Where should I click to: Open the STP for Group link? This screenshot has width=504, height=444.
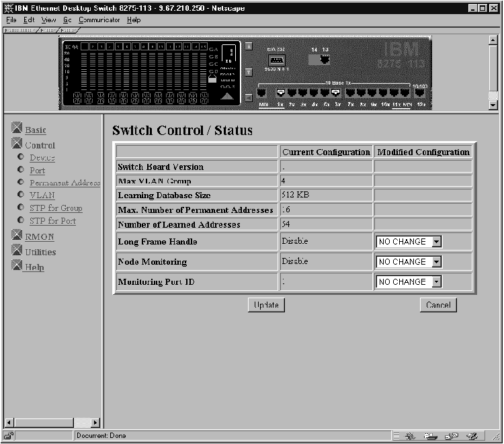tap(56, 208)
